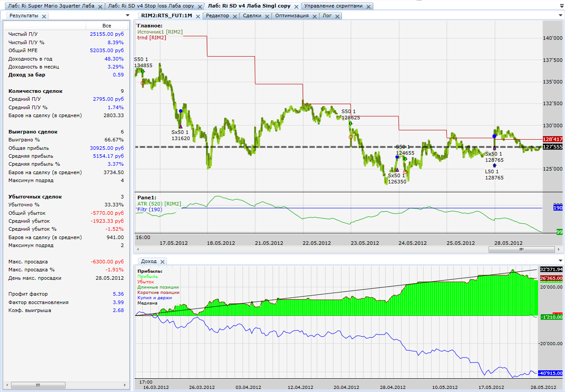The width and height of the screenshot is (565, 392).
Task: Open the Доход panel dropdown arrow
Action: click(x=561, y=261)
